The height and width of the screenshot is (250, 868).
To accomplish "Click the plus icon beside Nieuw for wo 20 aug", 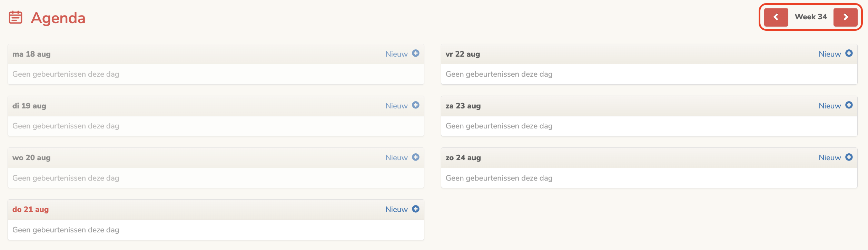I will [x=416, y=157].
